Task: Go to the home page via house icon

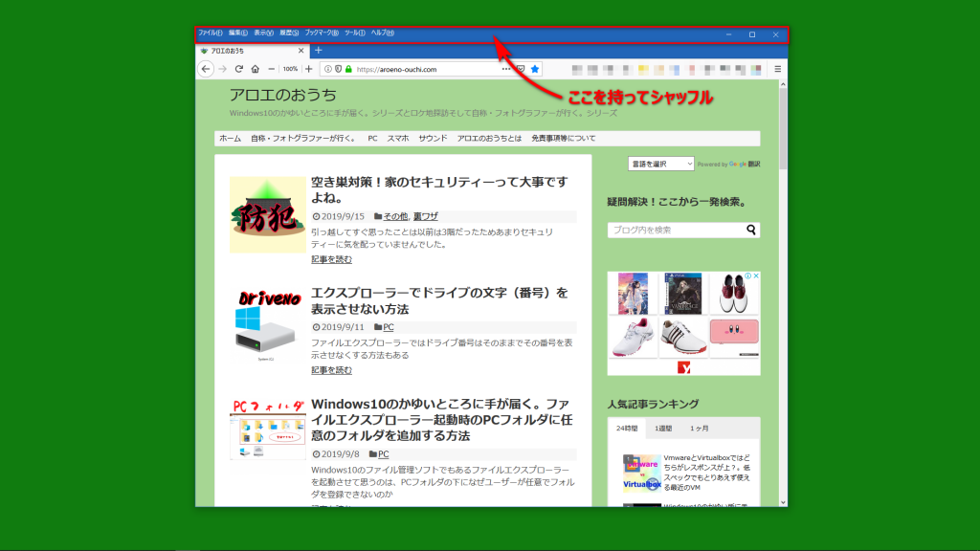Action: coord(256,69)
